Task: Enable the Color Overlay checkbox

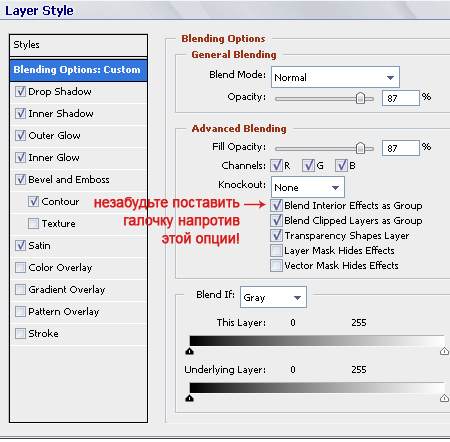Action: click(20, 267)
